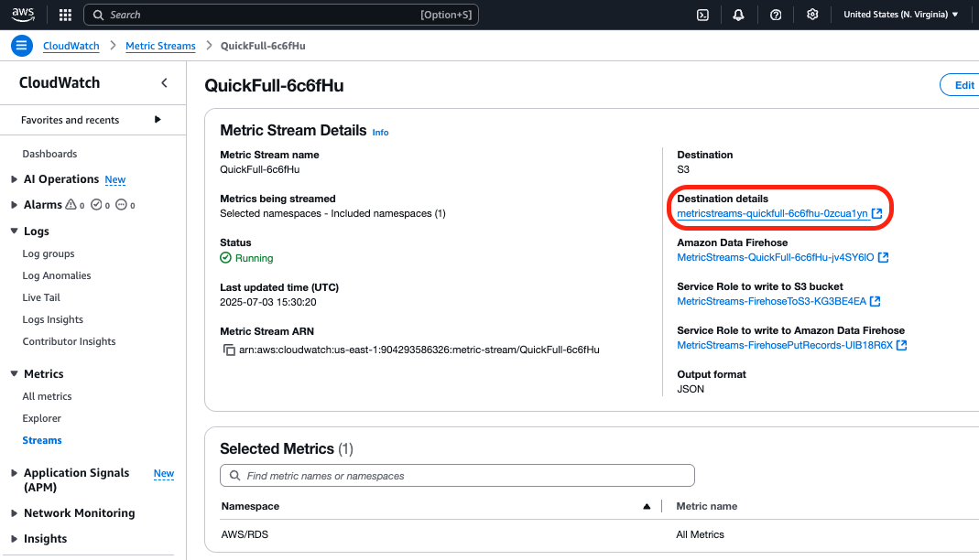Screen dimensions: 979x560
Task: Go to All metrics in the sidebar
Action: coord(47,396)
